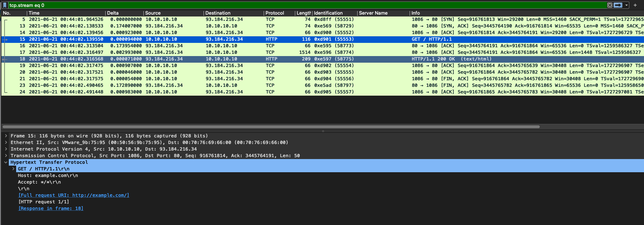
Task: Expand the Transmission Control Protocol section
Action: pos(6,156)
